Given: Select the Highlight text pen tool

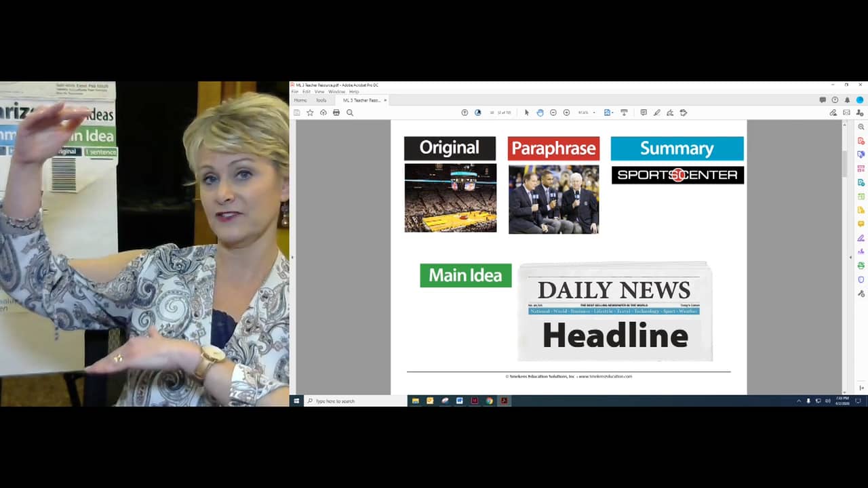Looking at the screenshot, I should (656, 113).
